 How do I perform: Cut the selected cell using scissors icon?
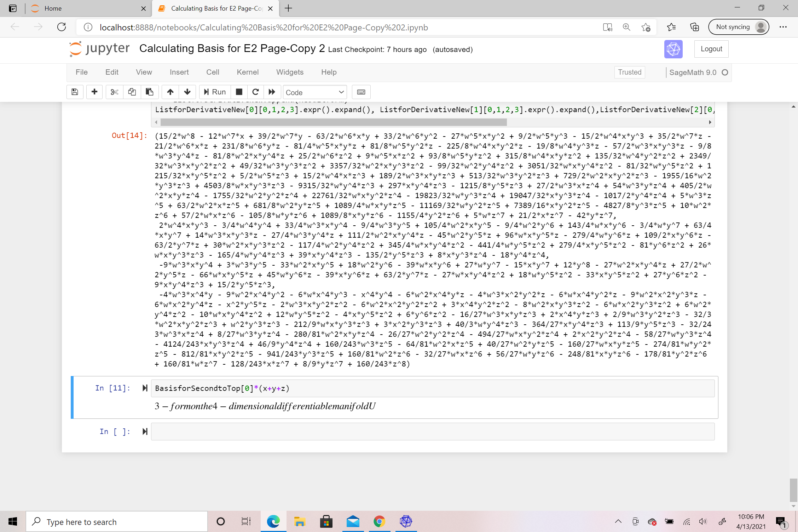pyautogui.click(x=114, y=92)
